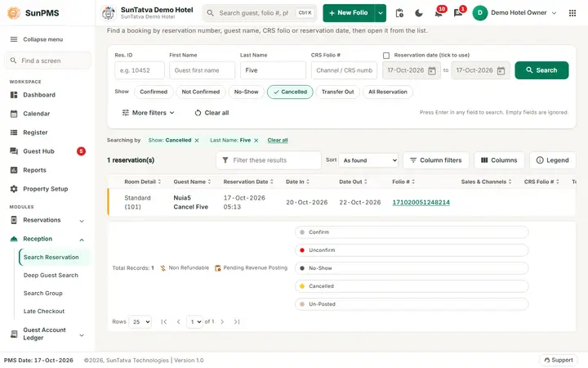Click Clear all button beside More filters
Screen dimensions: 588x368
click(x=212, y=113)
